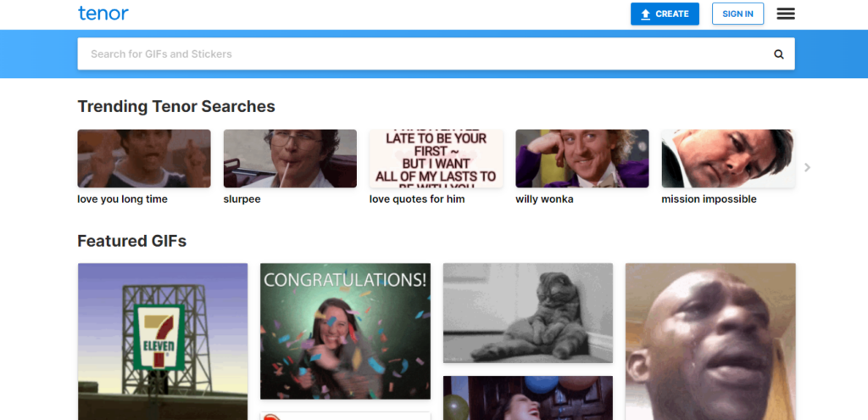
Task: Show next trending searches with the right chevron
Action: point(807,167)
